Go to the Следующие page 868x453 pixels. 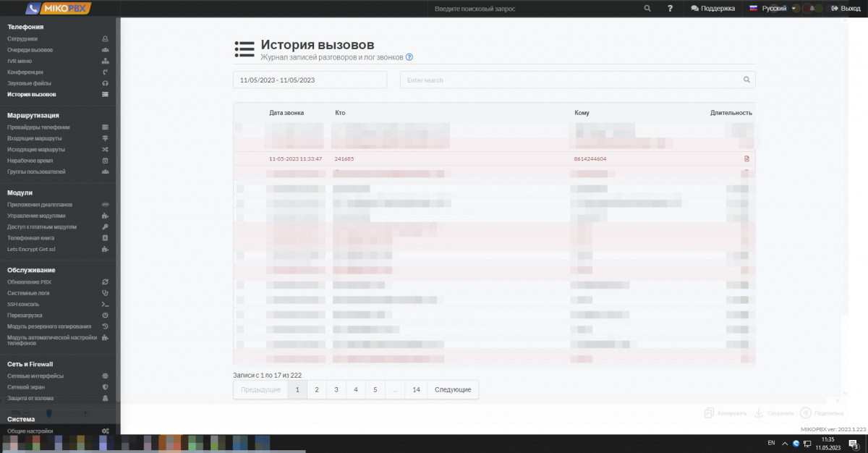tap(453, 389)
